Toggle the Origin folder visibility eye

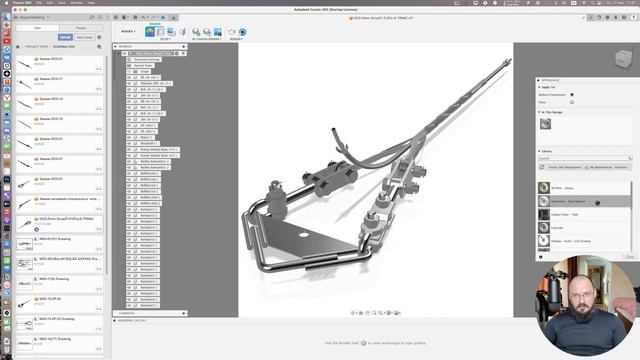coord(129,71)
